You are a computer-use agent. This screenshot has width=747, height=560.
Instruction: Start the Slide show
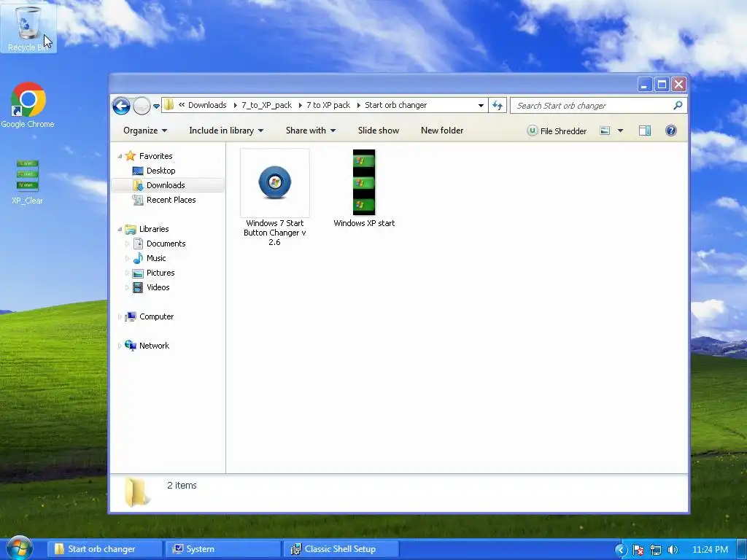pos(379,131)
